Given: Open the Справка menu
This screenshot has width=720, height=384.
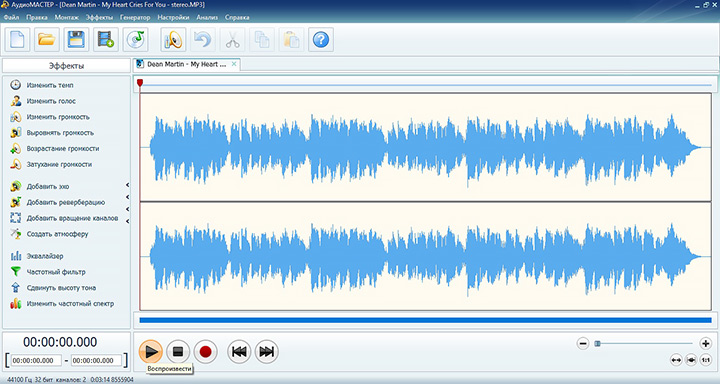Looking at the screenshot, I should (x=237, y=17).
